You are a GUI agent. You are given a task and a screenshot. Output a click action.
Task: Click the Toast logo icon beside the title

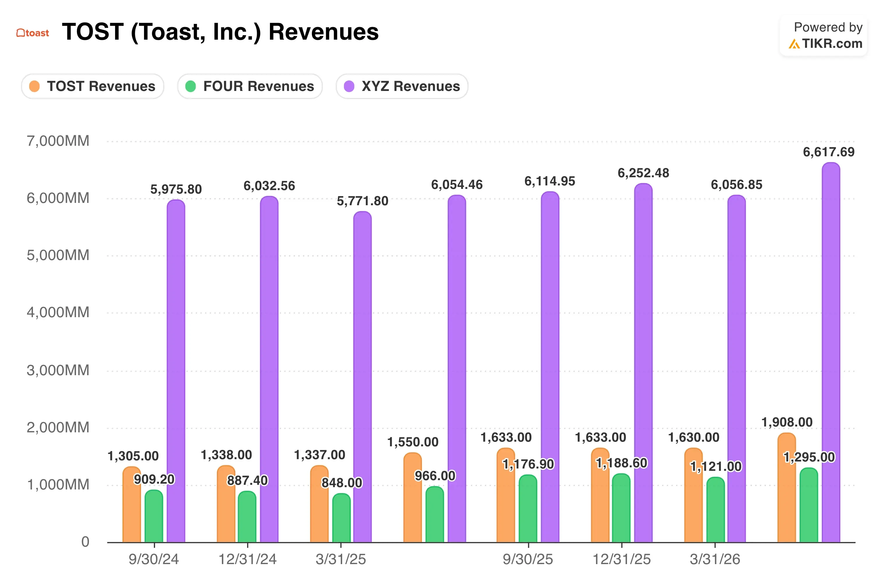coord(33,33)
